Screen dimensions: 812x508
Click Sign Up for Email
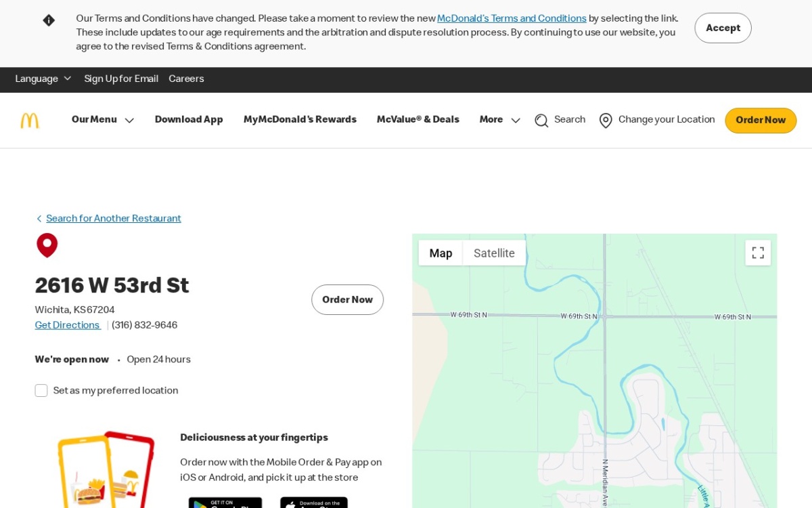tap(121, 79)
